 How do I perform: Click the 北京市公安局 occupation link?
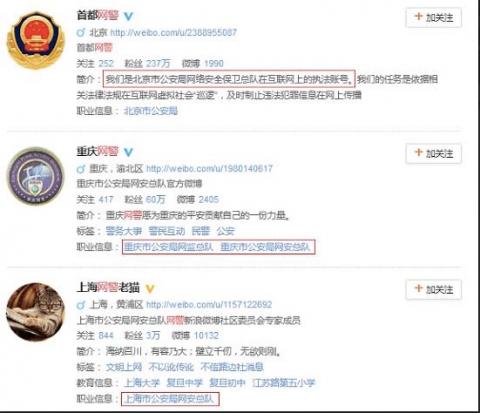coord(151,111)
